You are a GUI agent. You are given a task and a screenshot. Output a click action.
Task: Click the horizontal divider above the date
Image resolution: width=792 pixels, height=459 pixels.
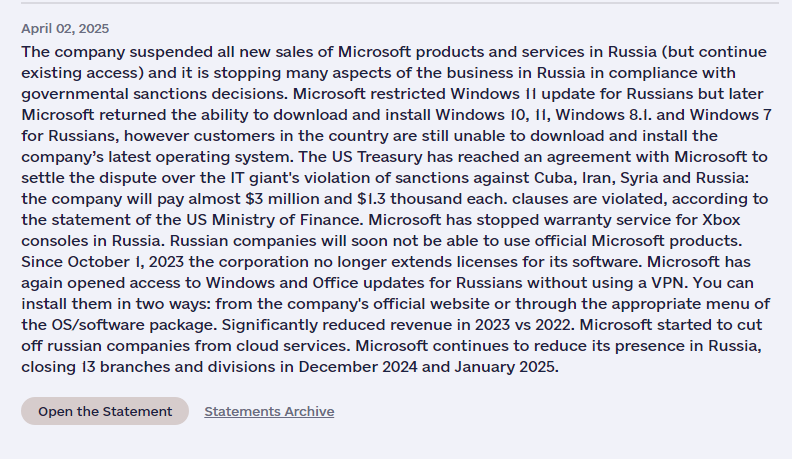pos(400,3)
